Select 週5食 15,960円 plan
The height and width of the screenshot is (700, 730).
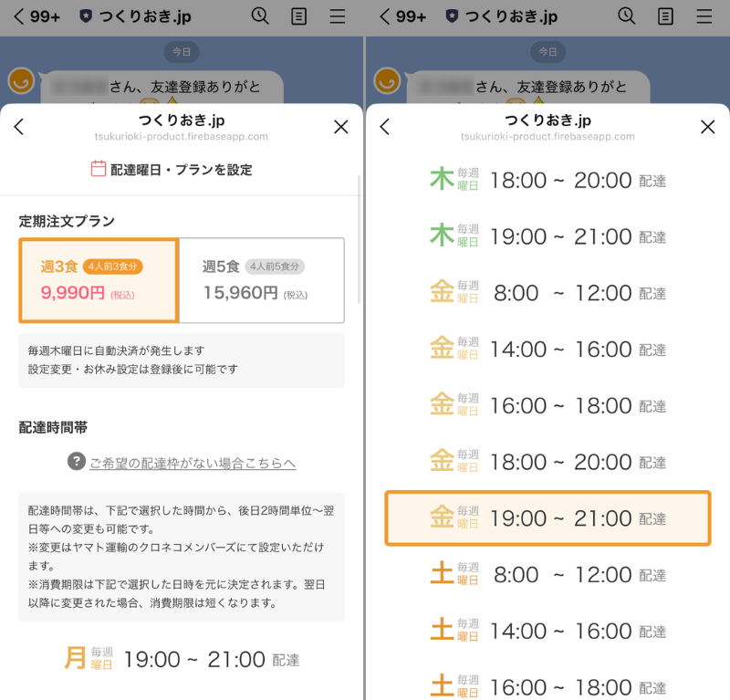coord(262,280)
